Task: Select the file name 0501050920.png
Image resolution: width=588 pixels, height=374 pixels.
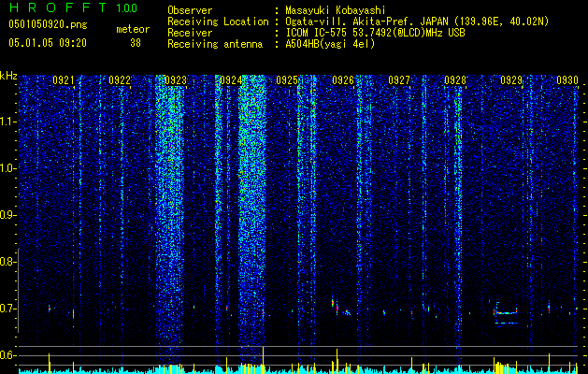Action: click(48, 25)
